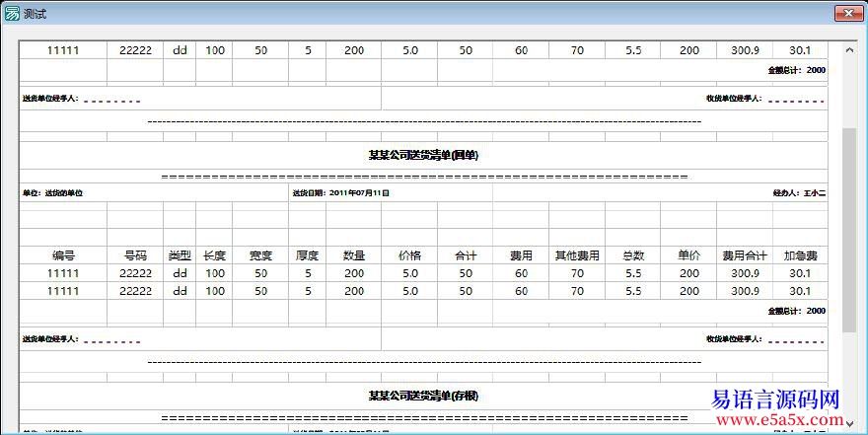
Task: Select the 编号 column header
Action: (x=63, y=255)
